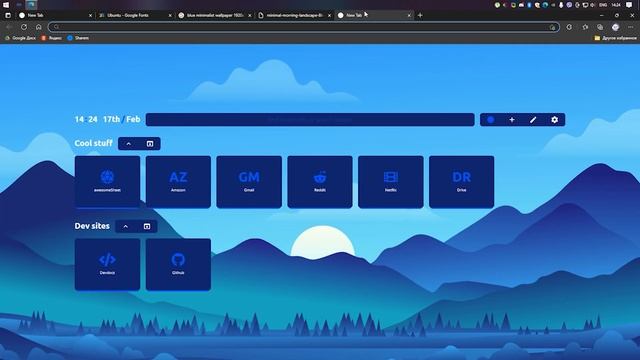Click the start page search field

click(310, 120)
